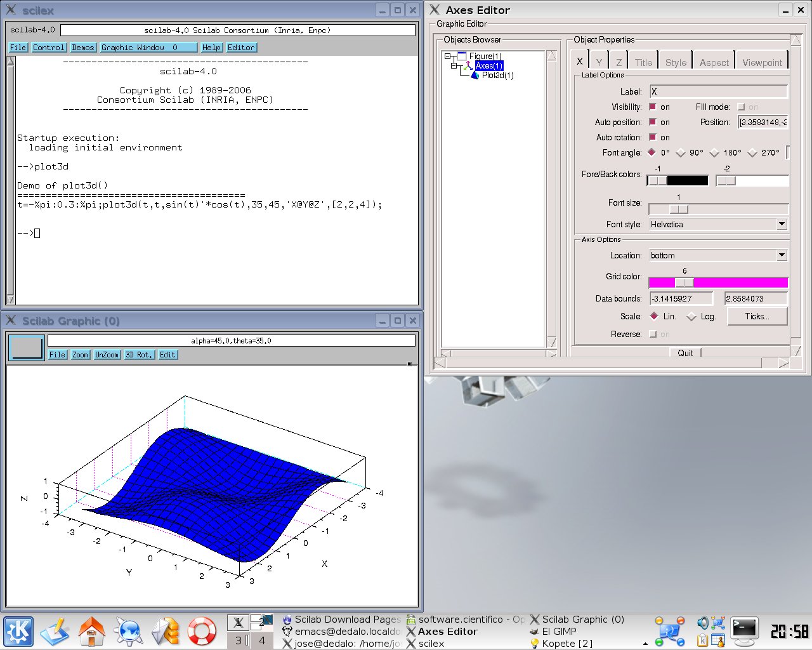Click the globe web browser panel icon
Screen dimensions: 812x650
coord(129,631)
